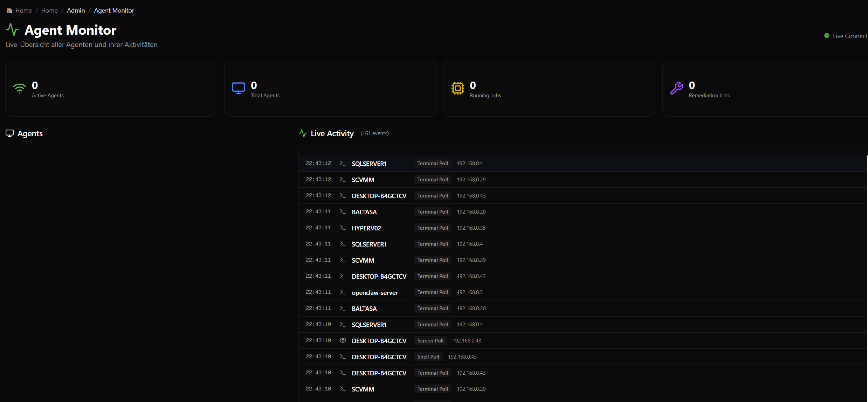Screen dimensions: 868x402
Task: Click the Screen Poll badge
Action: point(430,340)
